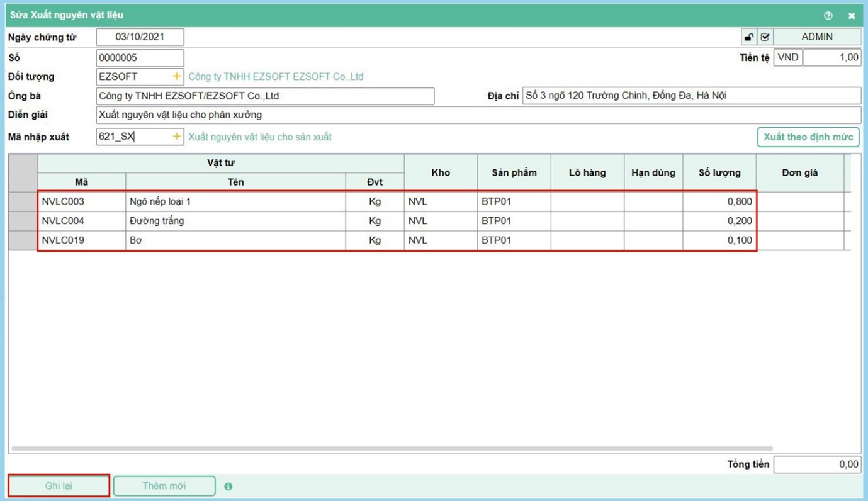This screenshot has height=501, width=868.
Task: Click the 0,800 quantity cell
Action: (x=719, y=202)
